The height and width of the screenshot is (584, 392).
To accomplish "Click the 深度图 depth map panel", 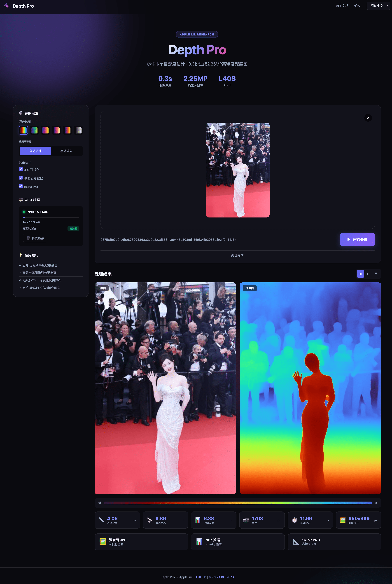I will click(310, 388).
